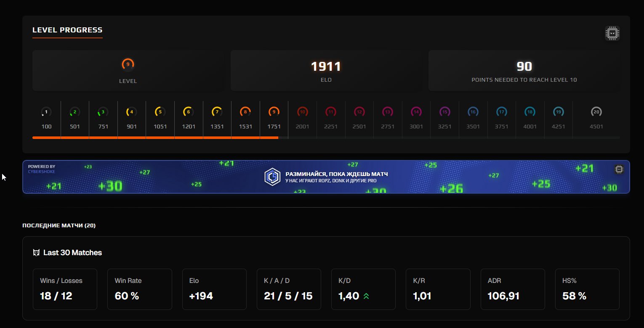
Task: Click the chip icon in the top-right corner
Action: 612,33
